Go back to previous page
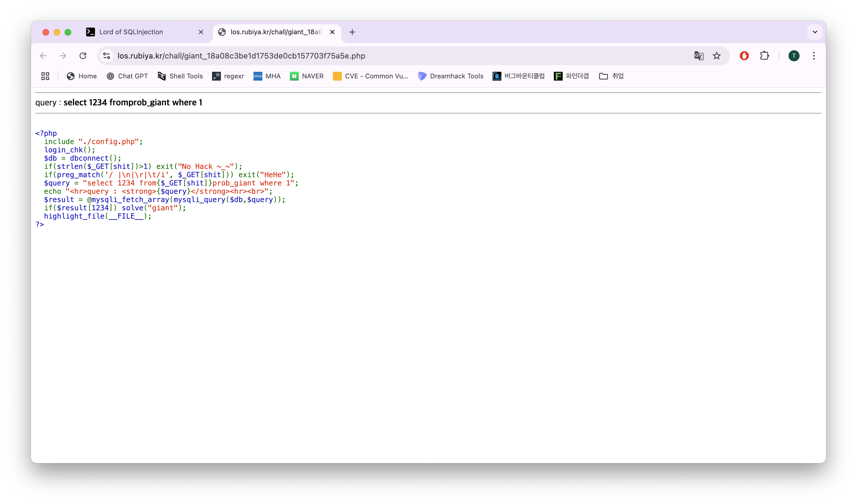The image size is (857, 504). click(x=43, y=56)
